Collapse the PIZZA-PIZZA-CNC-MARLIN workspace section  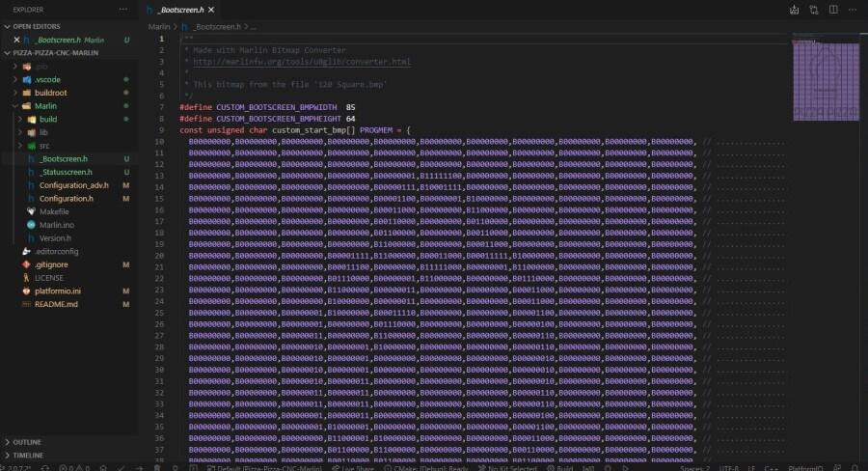(7, 53)
